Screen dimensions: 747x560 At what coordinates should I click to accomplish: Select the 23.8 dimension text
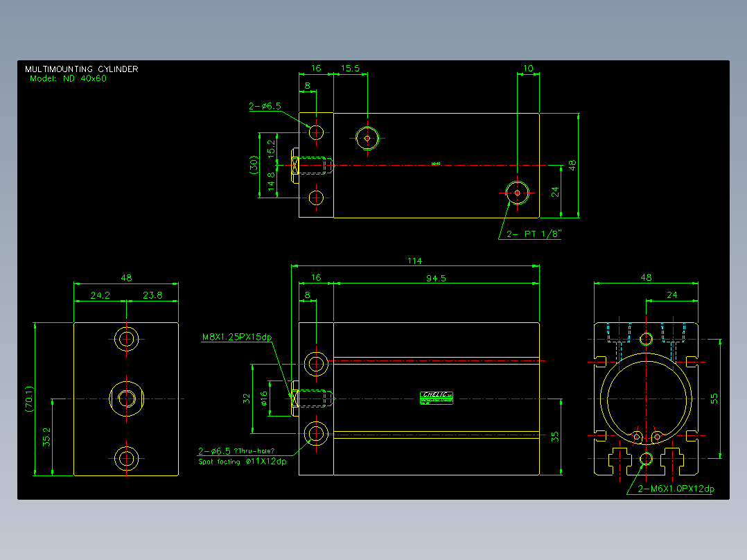tap(152, 295)
